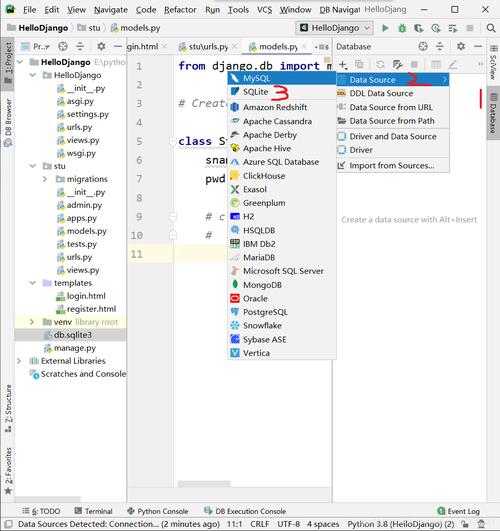Choose SQLite data source
Screen dimensions: 500x531
click(x=282, y=92)
